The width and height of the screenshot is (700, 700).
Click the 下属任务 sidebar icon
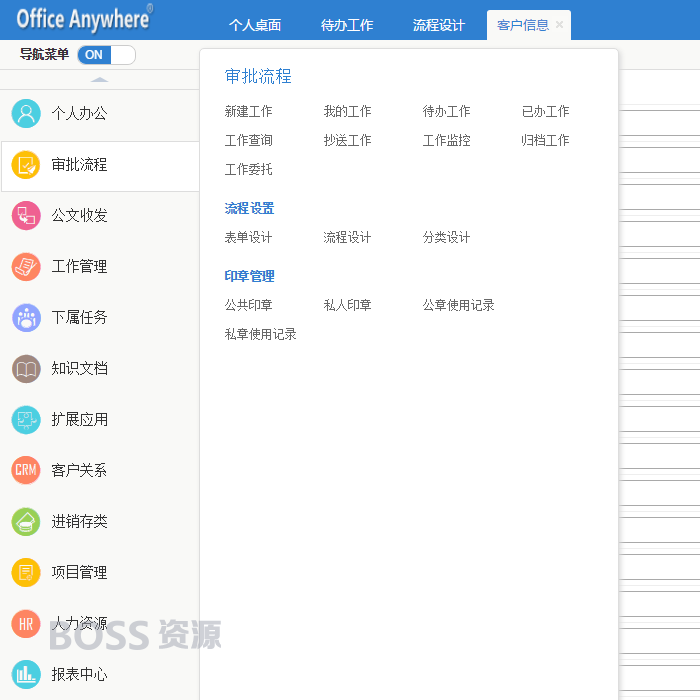pos(26,317)
